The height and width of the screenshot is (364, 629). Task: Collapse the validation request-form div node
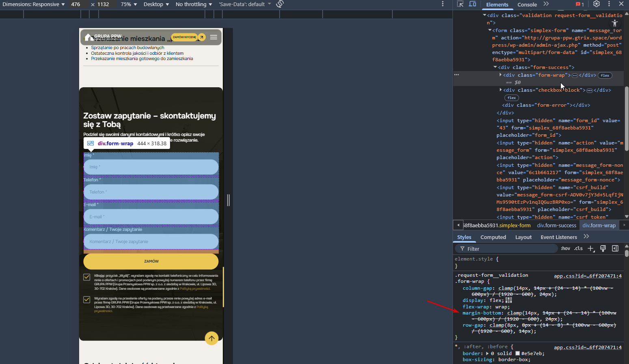(485, 15)
